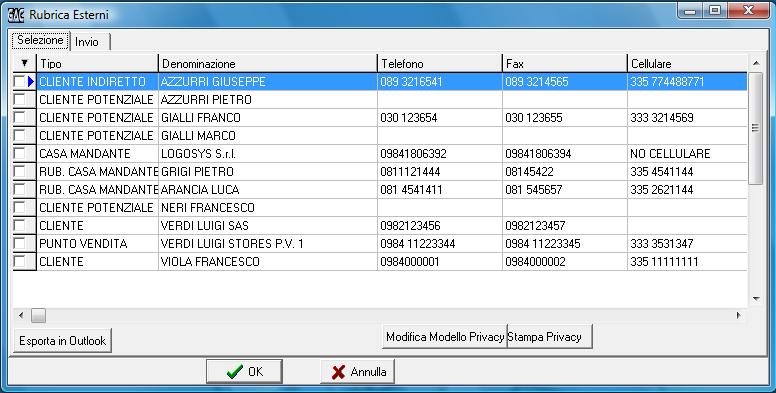The height and width of the screenshot is (393, 776).
Task: Select the GIALLI FRANCO name cell
Action: tap(268, 117)
